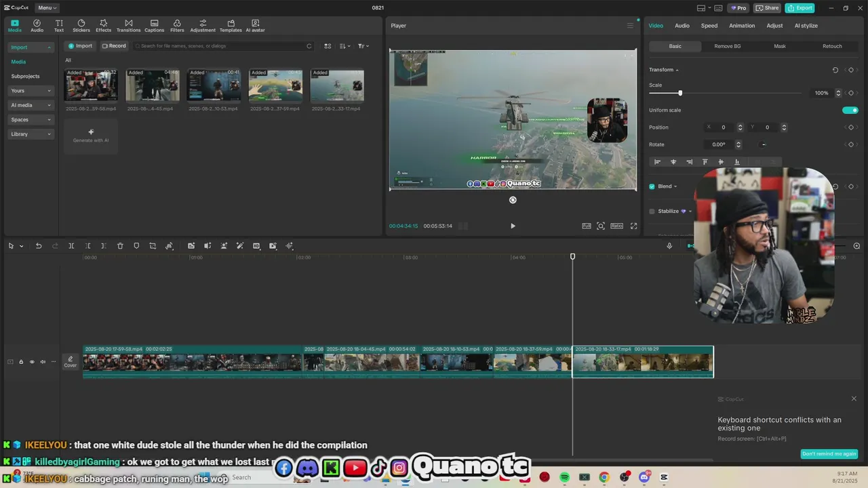868x488 pixels.
Task: Open the Adjustment panel
Action: click(x=203, y=26)
